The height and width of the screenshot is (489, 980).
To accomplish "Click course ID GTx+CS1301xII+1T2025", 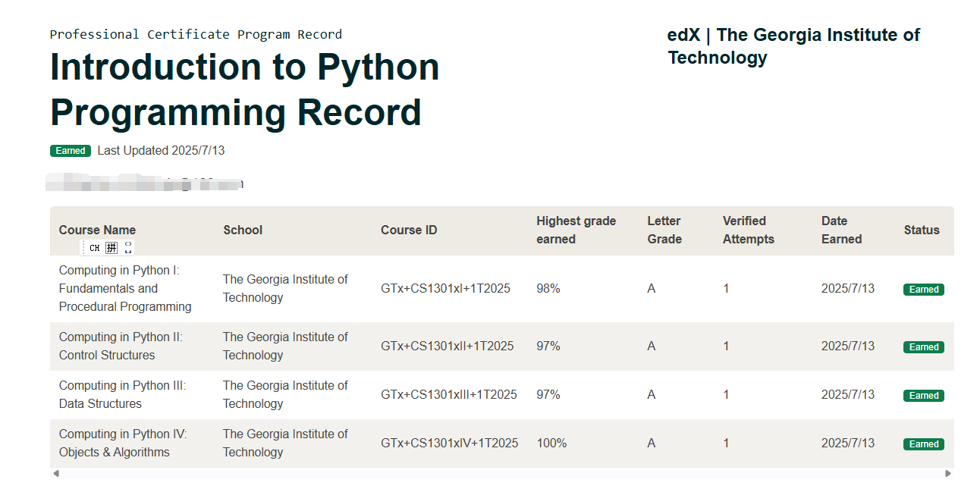I will click(448, 346).
